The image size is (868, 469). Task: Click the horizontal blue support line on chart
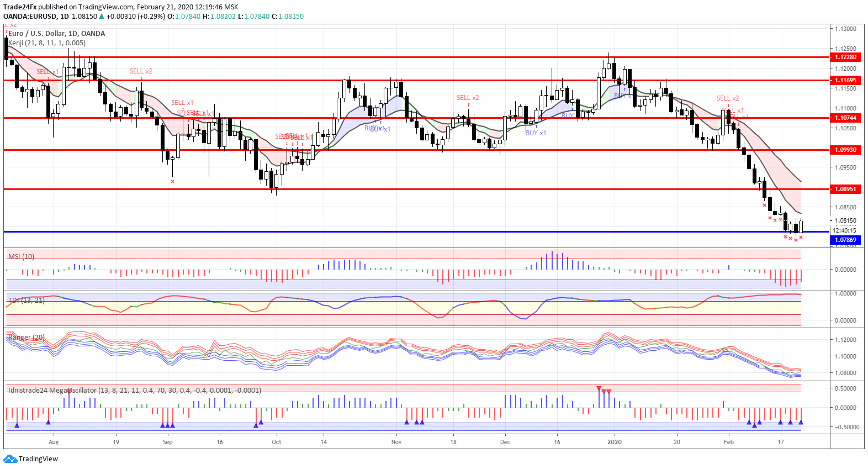click(x=416, y=231)
